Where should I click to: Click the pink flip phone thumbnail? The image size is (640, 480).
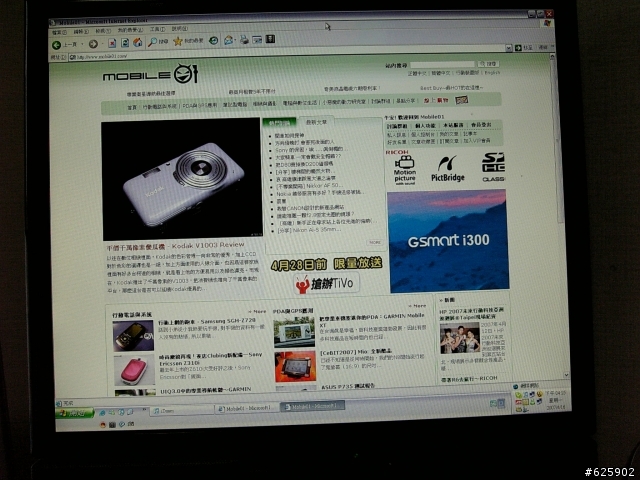[134, 370]
